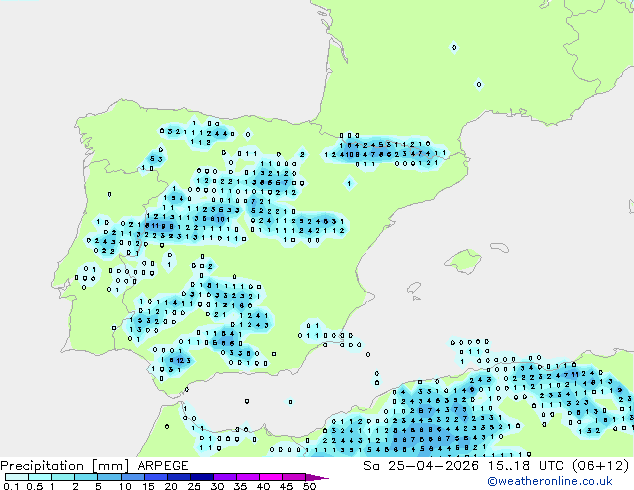Click the 0.1–0.5 mm palest cyan legend swatch
This screenshot has width=634, height=490.
[17, 477]
